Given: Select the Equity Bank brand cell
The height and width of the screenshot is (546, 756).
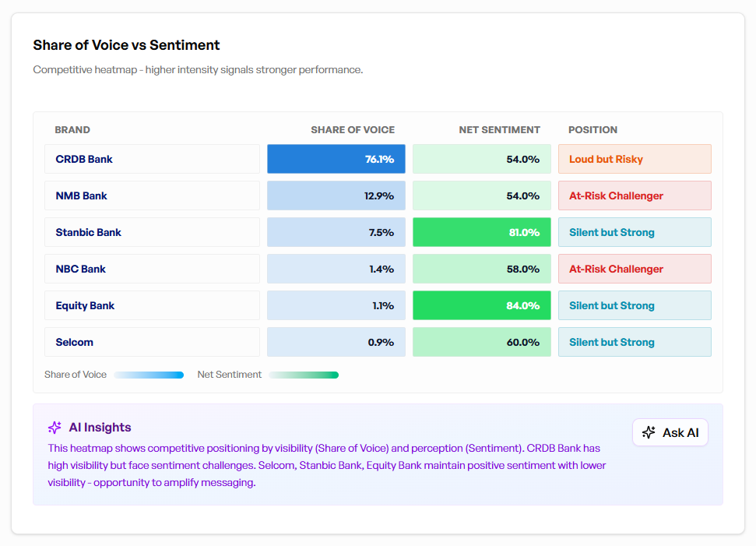Looking at the screenshot, I should pyautogui.click(x=153, y=306).
